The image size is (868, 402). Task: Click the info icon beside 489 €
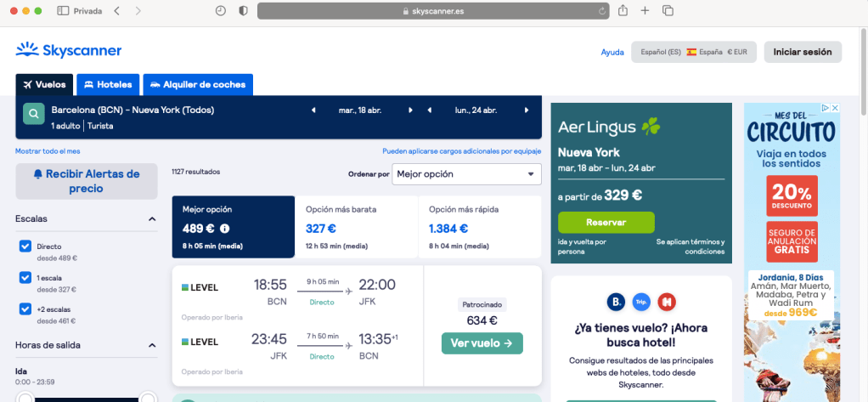pos(225,229)
